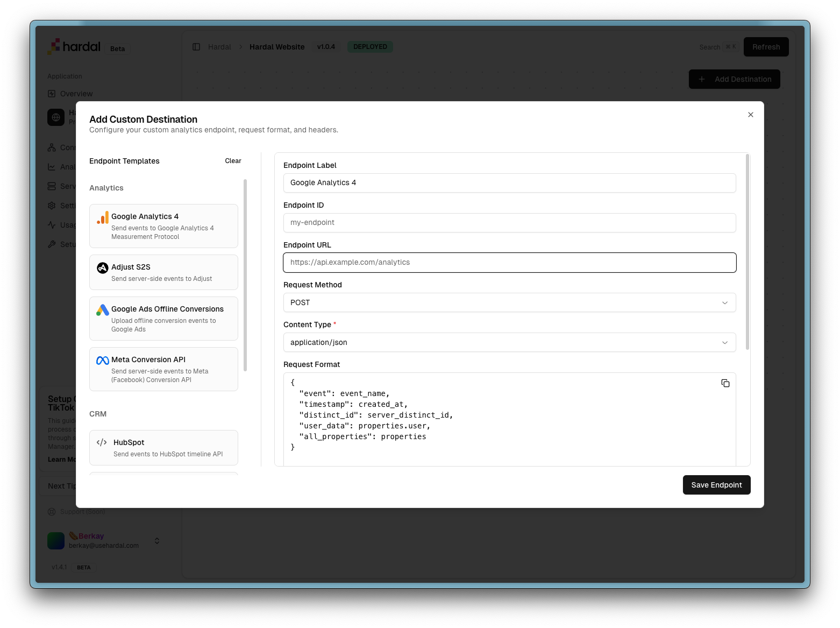The width and height of the screenshot is (840, 628).
Task: Click the Endpoint Label input field
Action: (x=510, y=183)
